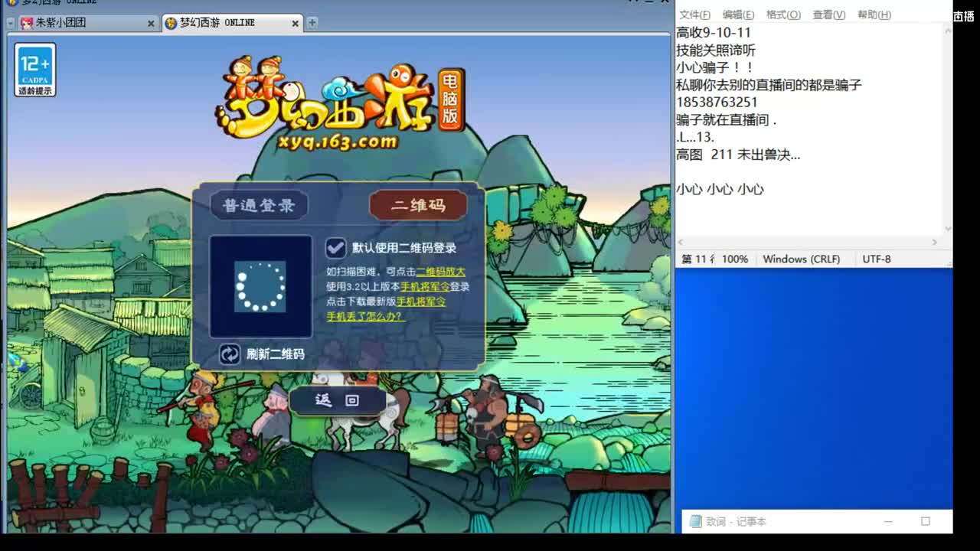Open the 编辑(E) menu in Notepad
The width and height of the screenshot is (980, 551).
point(738,15)
